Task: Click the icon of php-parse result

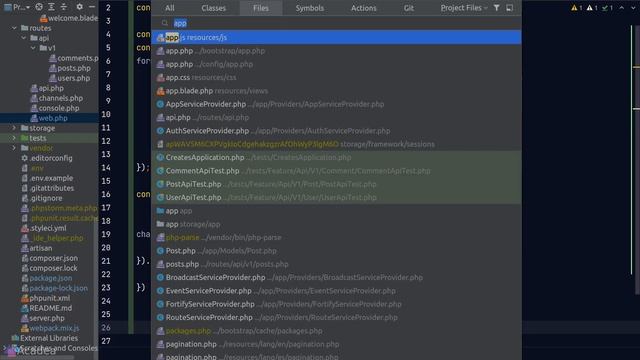Action: tap(160, 237)
